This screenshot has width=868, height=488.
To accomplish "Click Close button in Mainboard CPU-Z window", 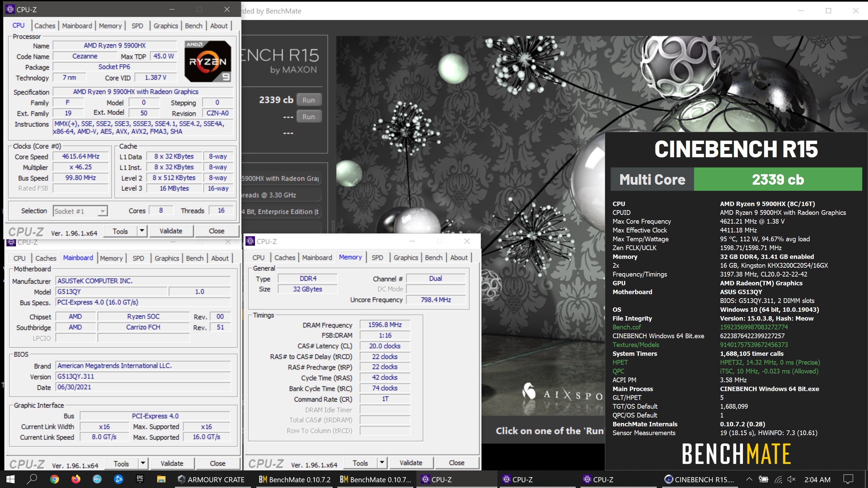I will pyautogui.click(x=218, y=463).
